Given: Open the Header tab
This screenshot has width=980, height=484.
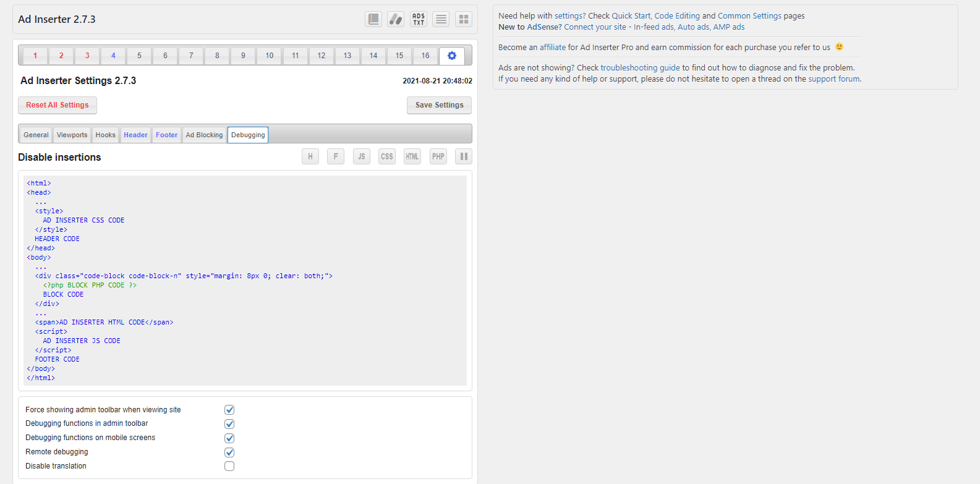Looking at the screenshot, I should (x=135, y=135).
